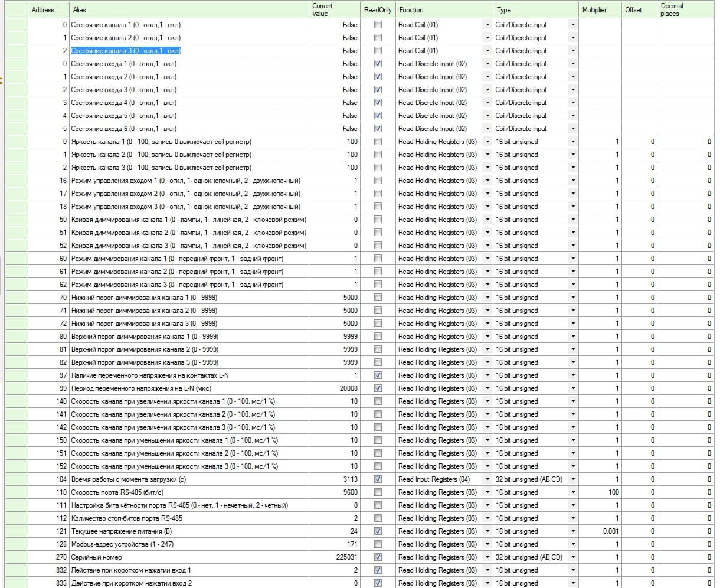Click multiplier value 100
The height and width of the screenshot is (588, 720).
pos(600,492)
